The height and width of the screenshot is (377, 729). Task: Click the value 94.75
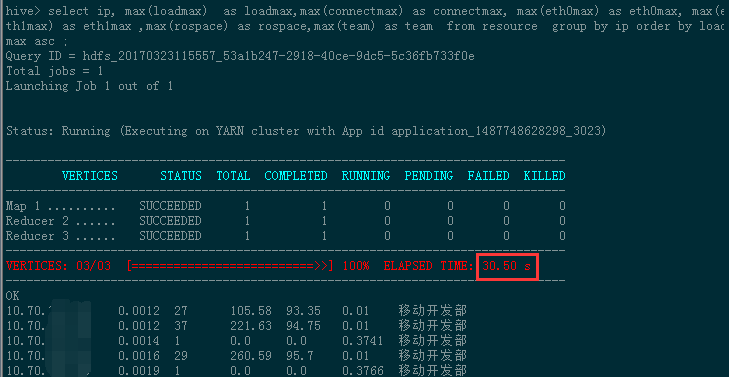coord(303,325)
